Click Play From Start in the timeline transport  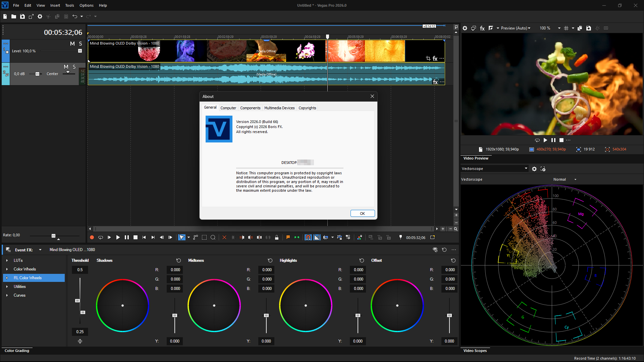tap(109, 238)
